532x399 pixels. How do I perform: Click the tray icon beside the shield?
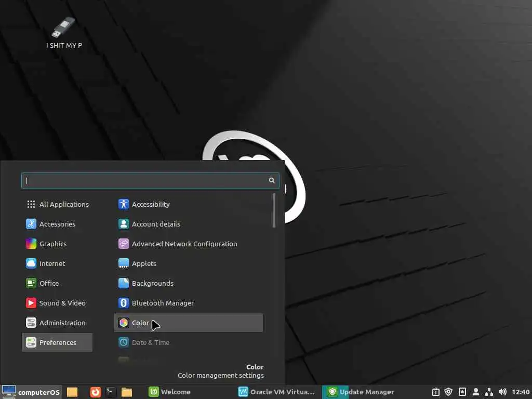click(462, 392)
